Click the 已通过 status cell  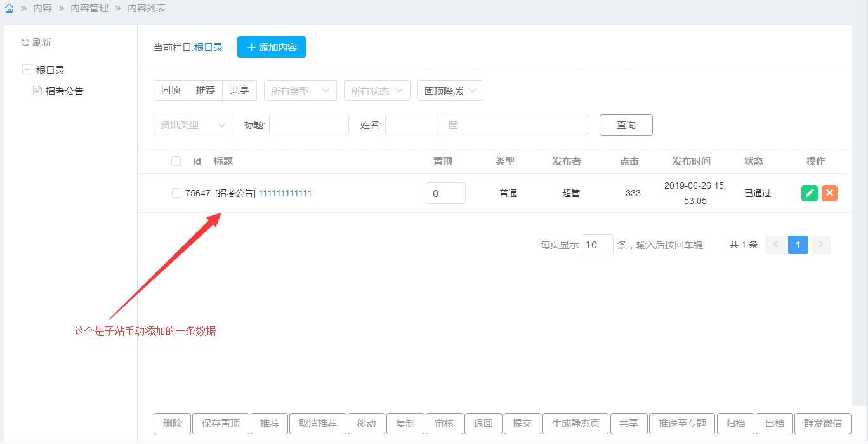pyautogui.click(x=758, y=193)
